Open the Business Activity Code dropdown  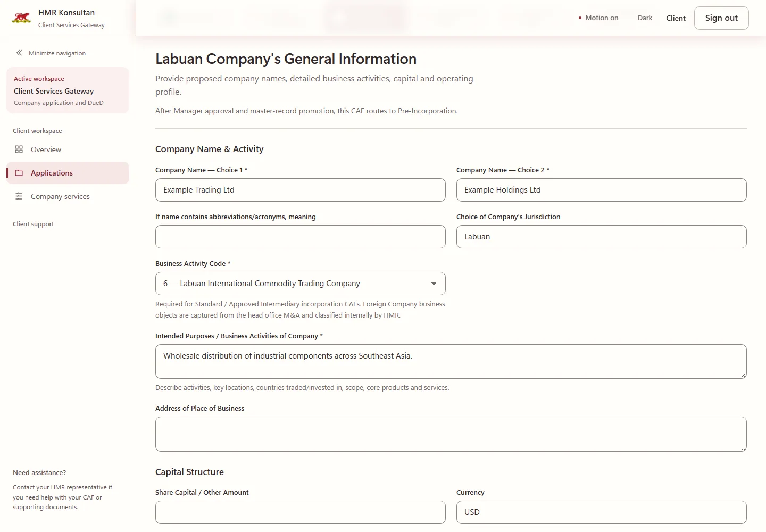click(x=300, y=284)
